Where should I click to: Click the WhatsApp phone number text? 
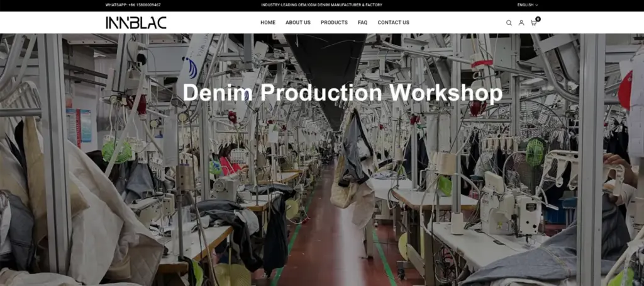tap(133, 5)
